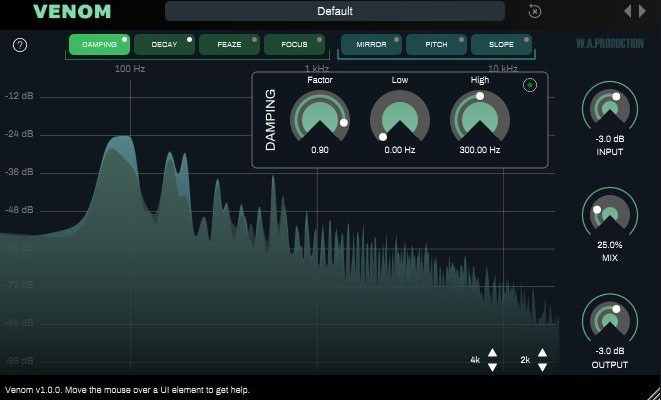
Task: Click the Mix knob at 25%
Action: [609, 212]
